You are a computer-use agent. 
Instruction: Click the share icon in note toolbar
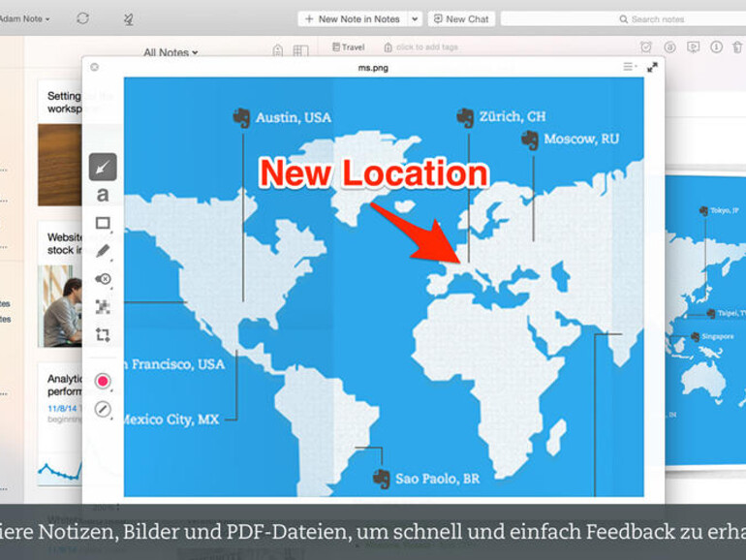pyautogui.click(x=669, y=47)
